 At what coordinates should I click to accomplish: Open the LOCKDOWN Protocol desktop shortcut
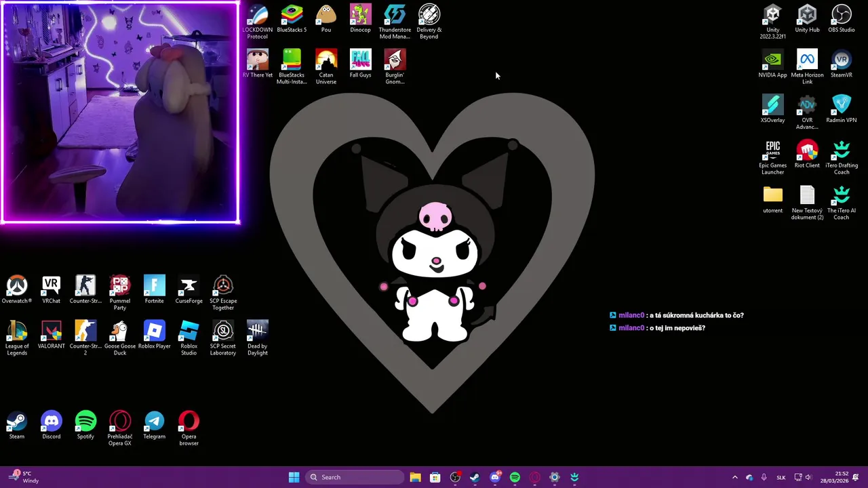[x=258, y=22]
